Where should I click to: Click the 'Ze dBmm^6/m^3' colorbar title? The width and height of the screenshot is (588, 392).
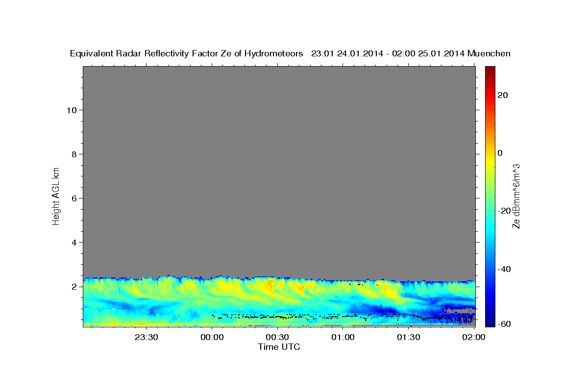click(516, 196)
